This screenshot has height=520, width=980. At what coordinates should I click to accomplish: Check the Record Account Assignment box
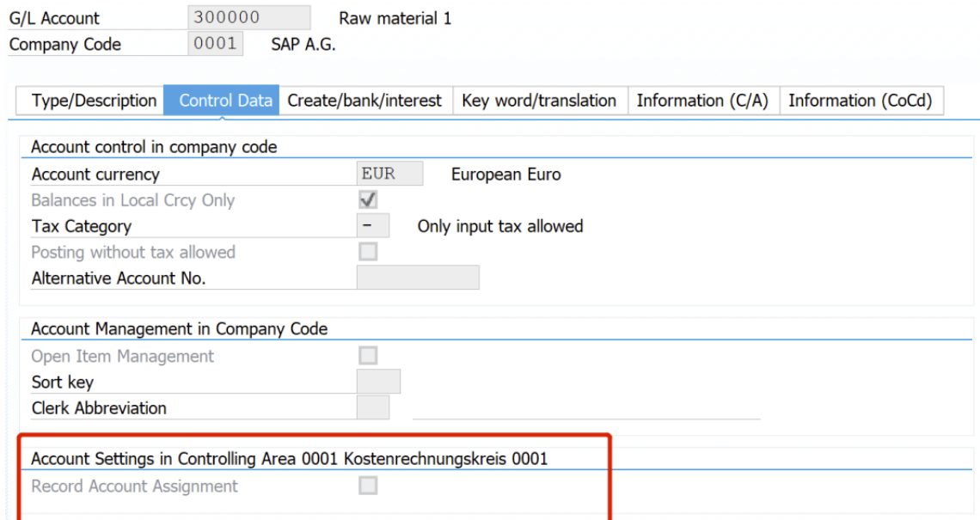pos(368,486)
